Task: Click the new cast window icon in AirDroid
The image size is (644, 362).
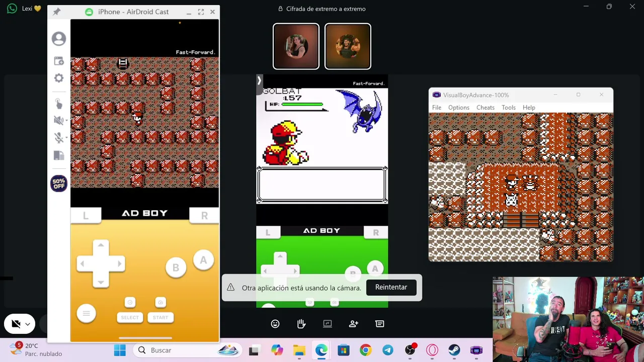Action: pyautogui.click(x=59, y=61)
